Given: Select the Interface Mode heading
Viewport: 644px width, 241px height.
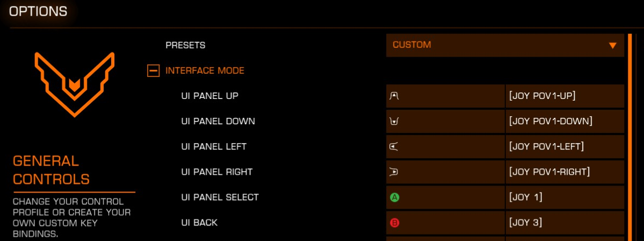Looking at the screenshot, I should pyautogui.click(x=205, y=70).
